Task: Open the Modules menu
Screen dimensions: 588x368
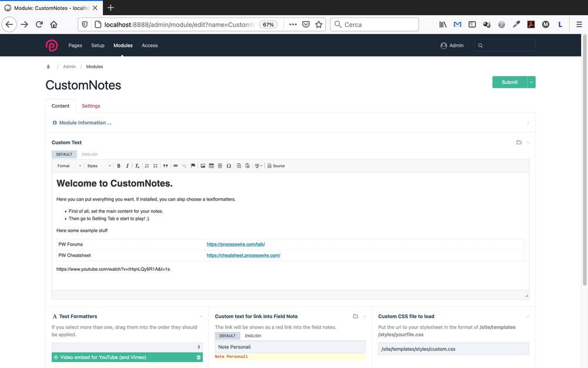Action: pyautogui.click(x=123, y=45)
